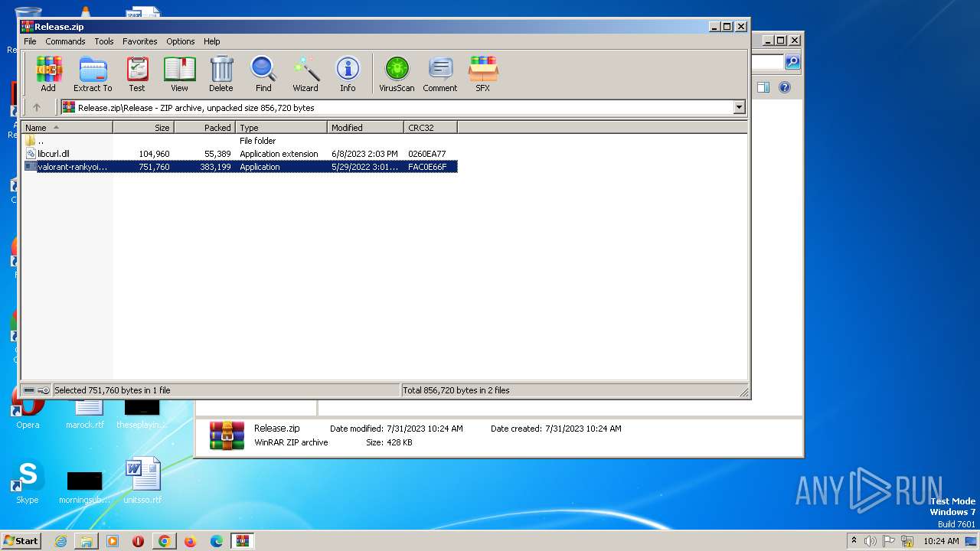Sort by the Packed column header

click(205, 128)
